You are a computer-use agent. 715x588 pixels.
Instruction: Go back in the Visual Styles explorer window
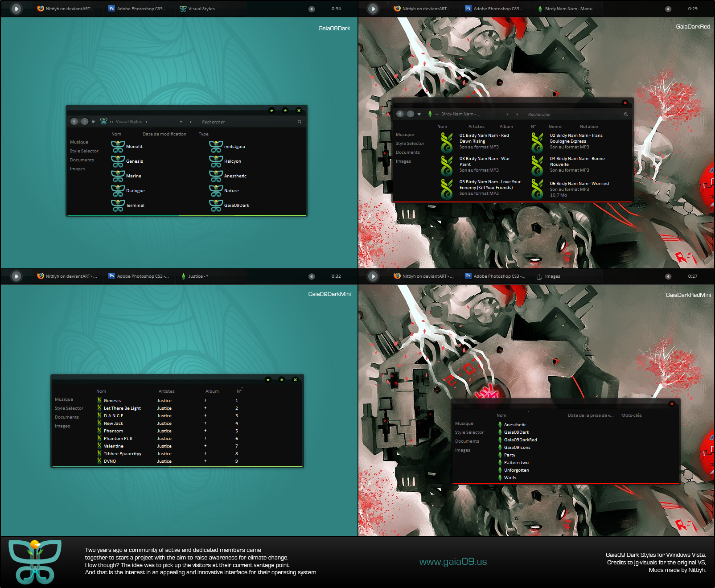[x=74, y=121]
